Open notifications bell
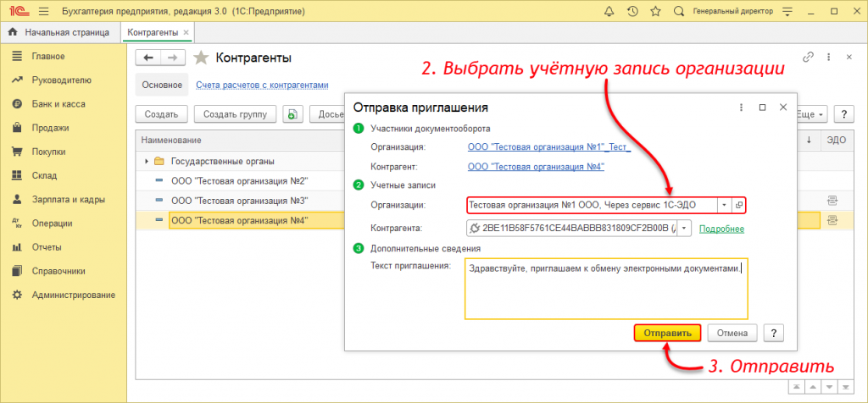868x403 pixels. pos(609,12)
